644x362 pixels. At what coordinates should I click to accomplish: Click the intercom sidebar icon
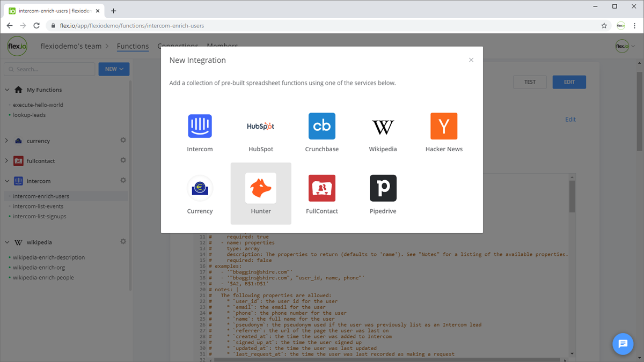click(x=18, y=181)
